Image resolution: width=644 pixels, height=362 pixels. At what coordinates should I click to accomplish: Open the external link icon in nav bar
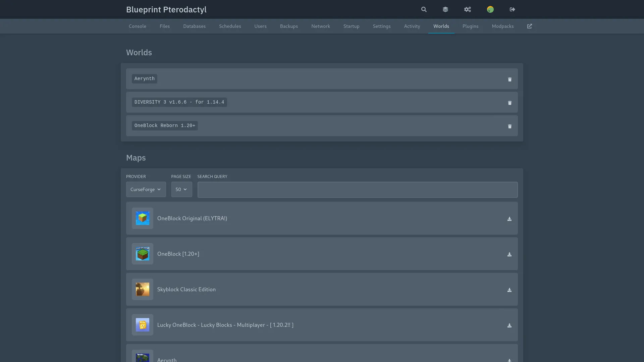click(x=529, y=26)
